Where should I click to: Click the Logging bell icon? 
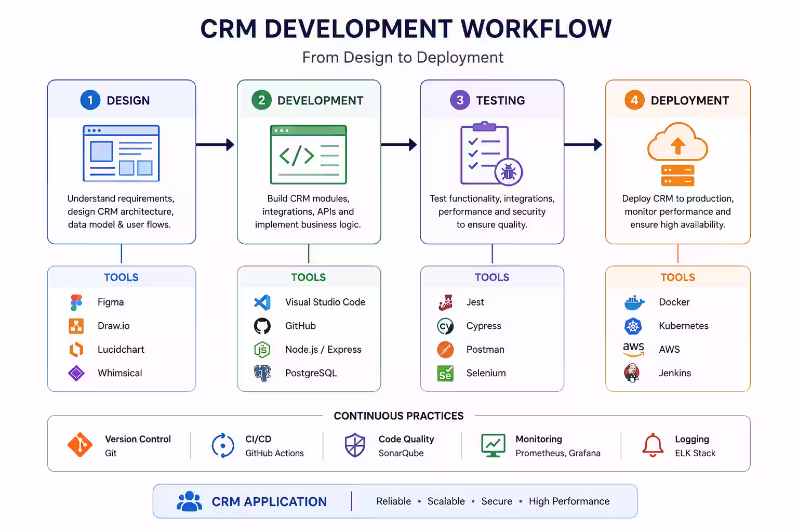pos(653,445)
